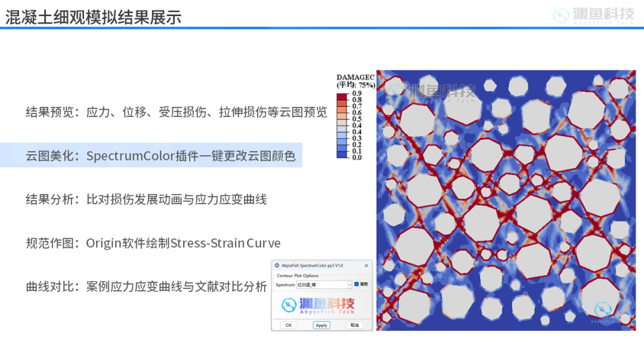Viewport: 644px width, 363px height.
Task: Open the Spectrum dropdown showing 红白蓝_暗
Action: pyautogui.click(x=324, y=284)
